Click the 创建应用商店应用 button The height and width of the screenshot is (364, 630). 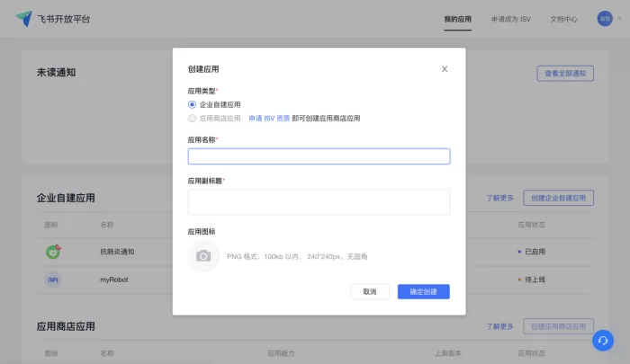pyautogui.click(x=559, y=326)
